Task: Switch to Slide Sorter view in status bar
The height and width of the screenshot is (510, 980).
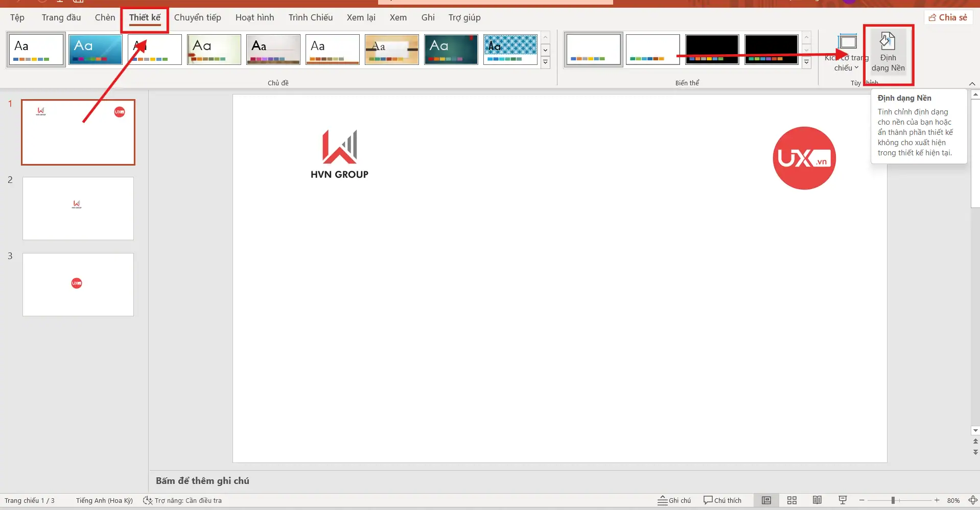Action: [x=792, y=500]
